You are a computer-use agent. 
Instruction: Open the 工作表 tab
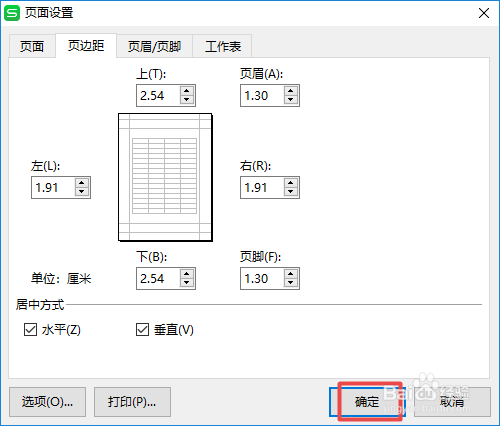(x=223, y=46)
